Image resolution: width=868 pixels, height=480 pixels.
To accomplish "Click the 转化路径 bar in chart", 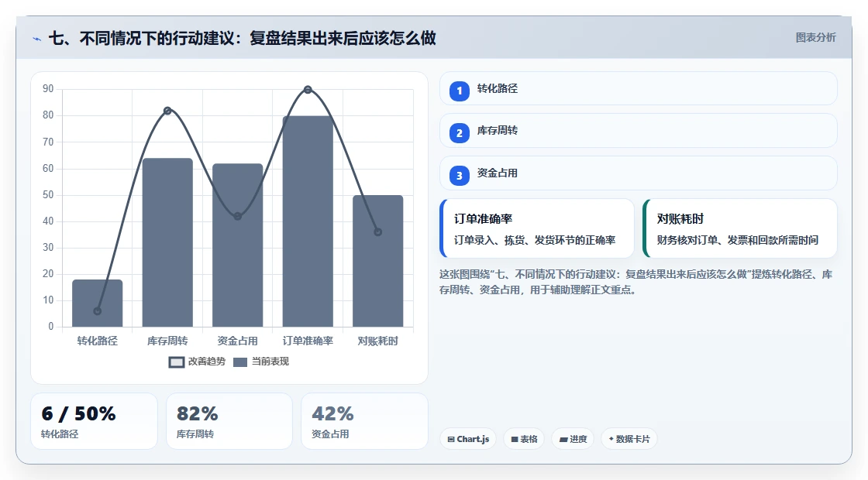I will (98, 303).
